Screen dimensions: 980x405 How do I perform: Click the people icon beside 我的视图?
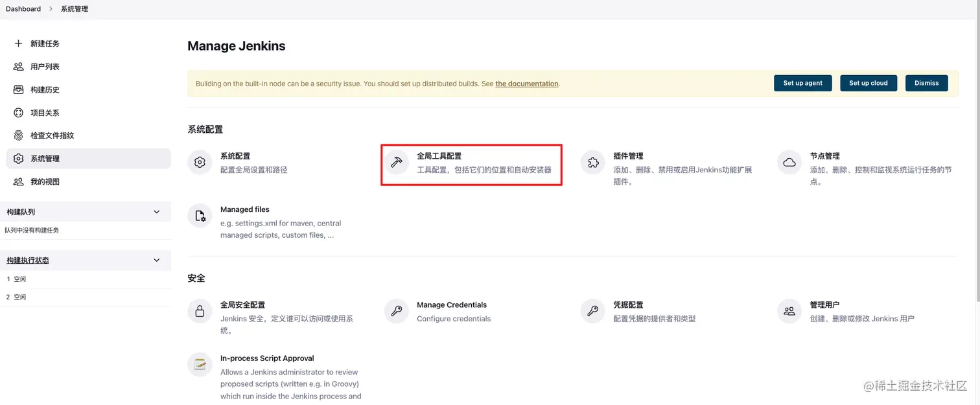pos(18,182)
